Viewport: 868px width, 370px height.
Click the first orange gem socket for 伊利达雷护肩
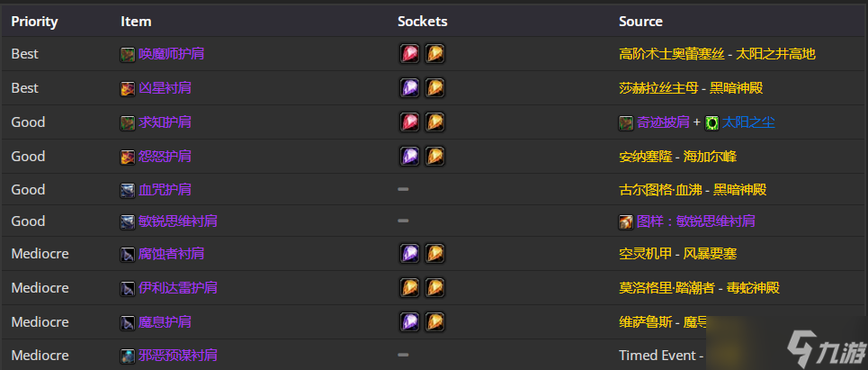409,288
